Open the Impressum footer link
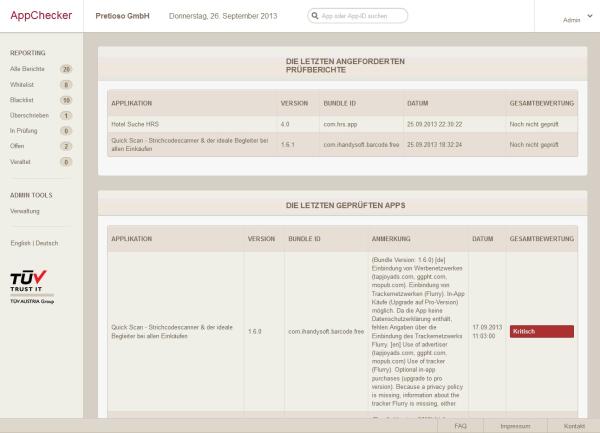The width and height of the screenshot is (600, 433). (x=515, y=426)
